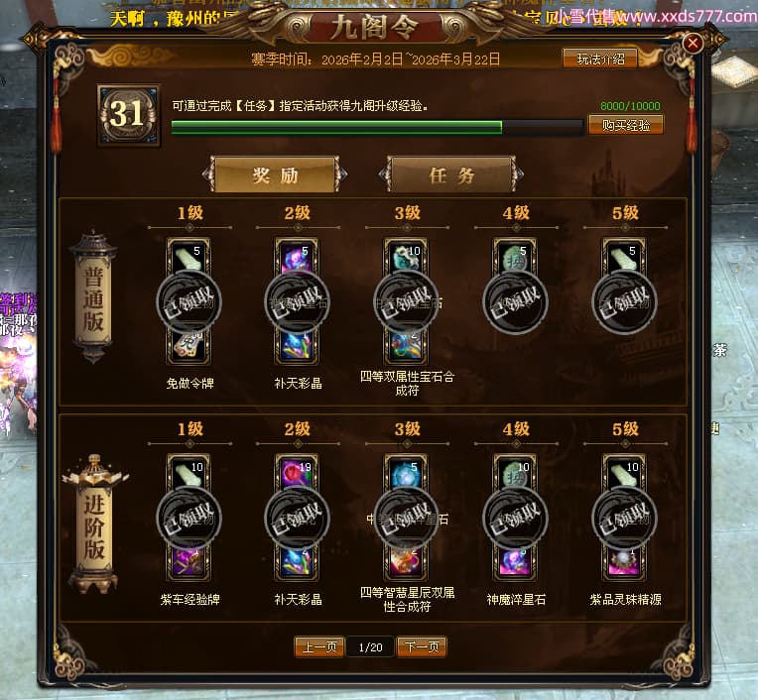Switch to the 任务 tab
The width and height of the screenshot is (758, 700).
point(451,175)
